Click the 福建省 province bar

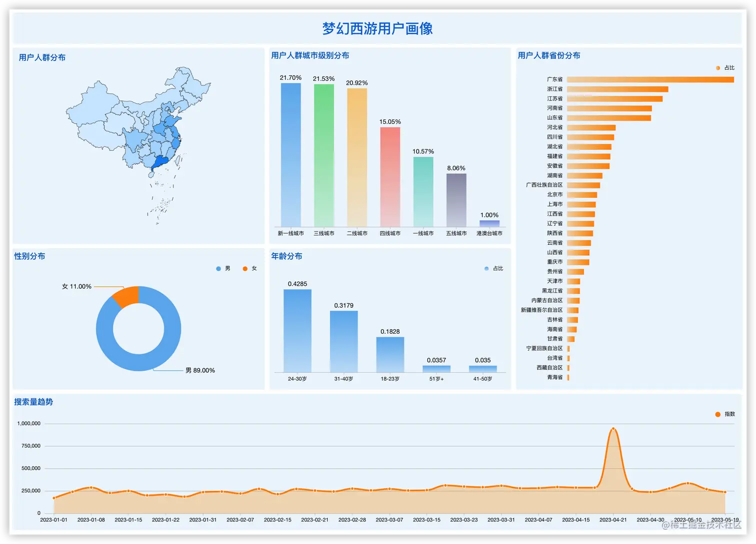[x=588, y=156]
